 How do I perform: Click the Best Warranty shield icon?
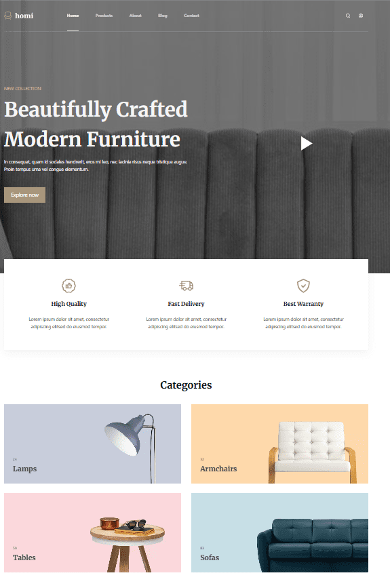(303, 286)
